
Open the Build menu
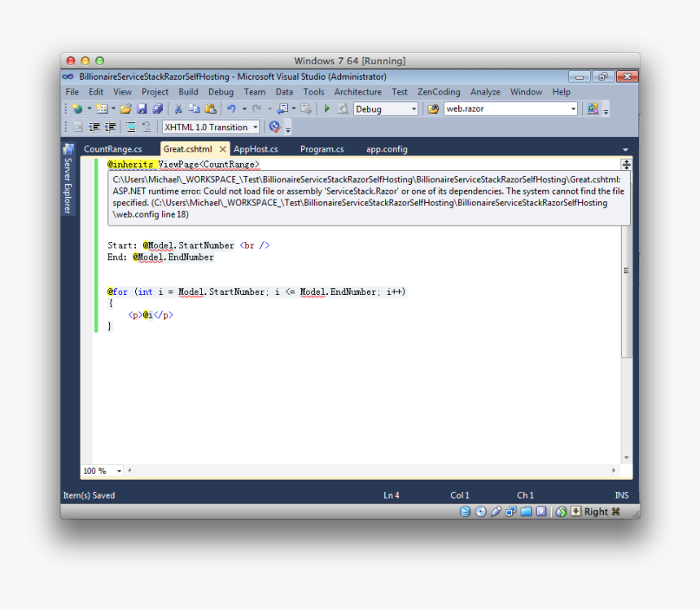[x=188, y=92]
